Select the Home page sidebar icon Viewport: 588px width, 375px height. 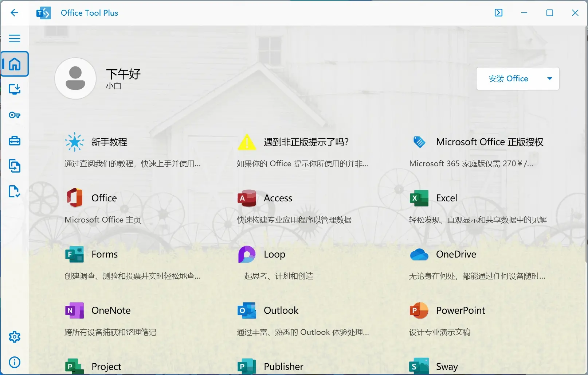(x=15, y=64)
